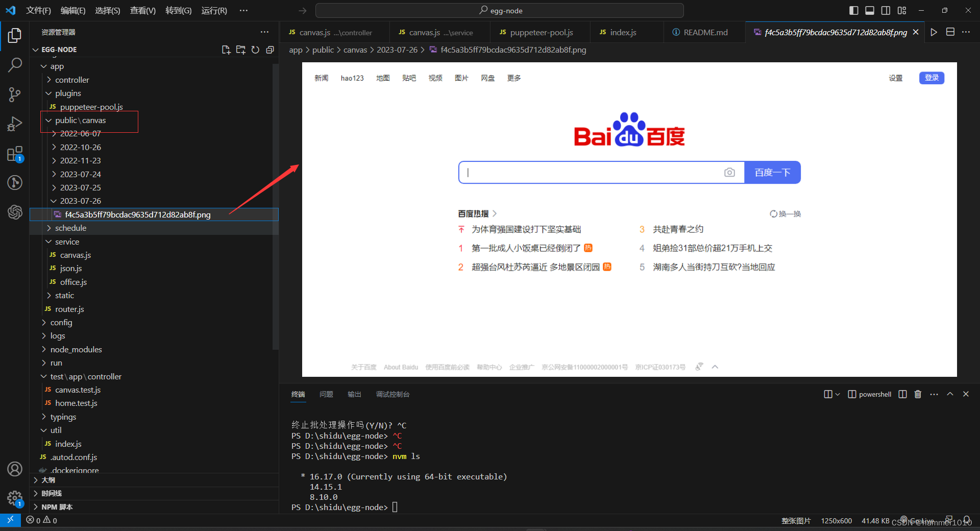Open the Accounts icon in activity bar
This screenshot has height=531, width=980.
(x=15, y=469)
